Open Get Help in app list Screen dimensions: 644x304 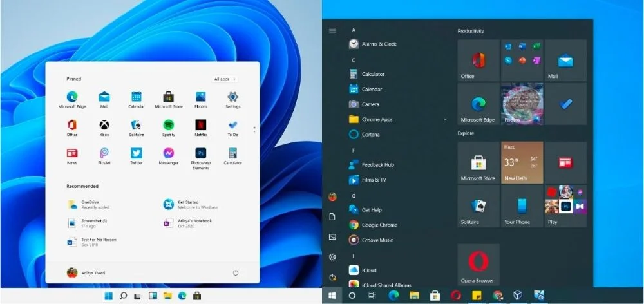pos(365,210)
